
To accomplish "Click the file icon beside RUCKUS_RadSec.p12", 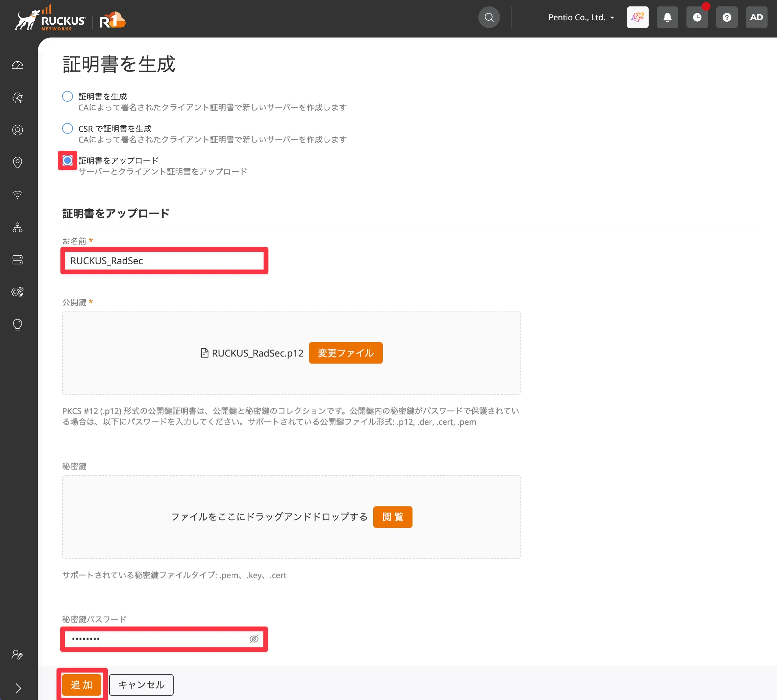I will (205, 353).
